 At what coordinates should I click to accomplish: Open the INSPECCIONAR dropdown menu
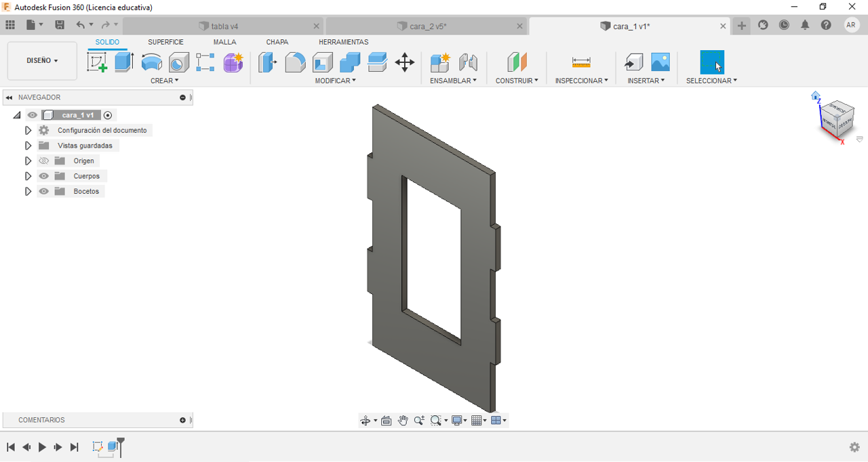[x=581, y=81]
